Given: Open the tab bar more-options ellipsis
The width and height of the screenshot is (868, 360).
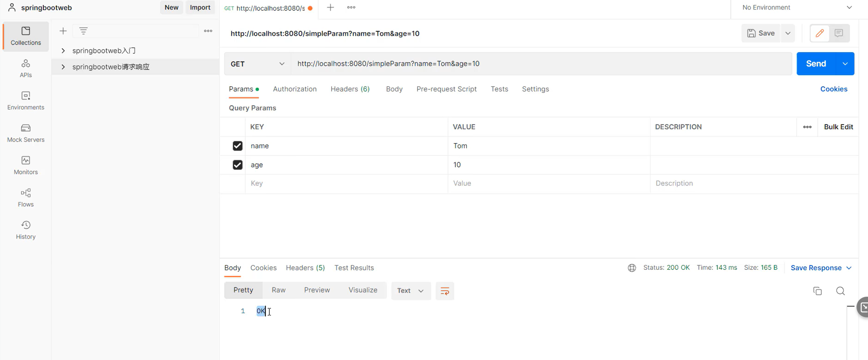Looking at the screenshot, I should pyautogui.click(x=351, y=7).
